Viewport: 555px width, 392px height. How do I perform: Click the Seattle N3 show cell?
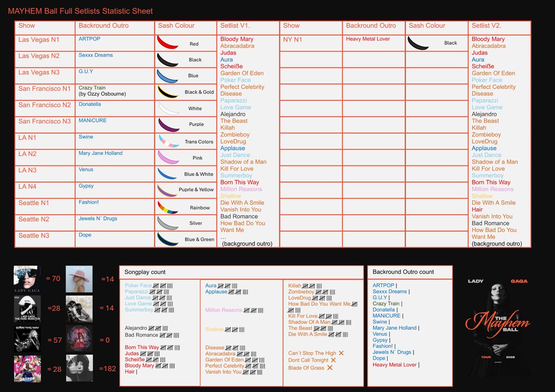tap(45, 239)
